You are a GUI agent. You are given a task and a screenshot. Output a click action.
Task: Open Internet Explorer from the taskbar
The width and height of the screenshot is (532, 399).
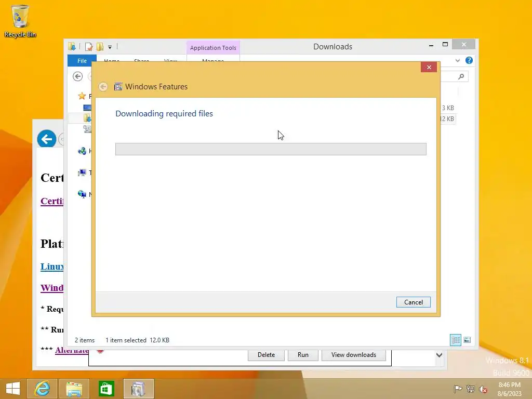42,389
